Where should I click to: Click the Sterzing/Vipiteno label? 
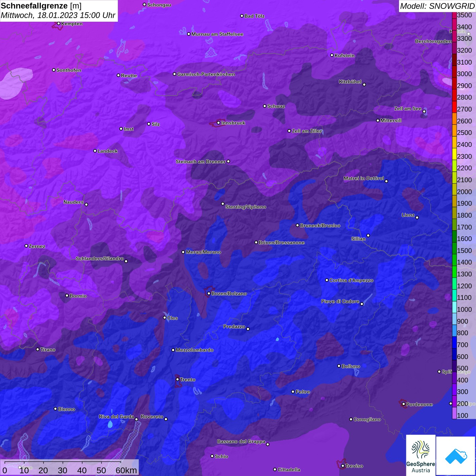pos(246,207)
